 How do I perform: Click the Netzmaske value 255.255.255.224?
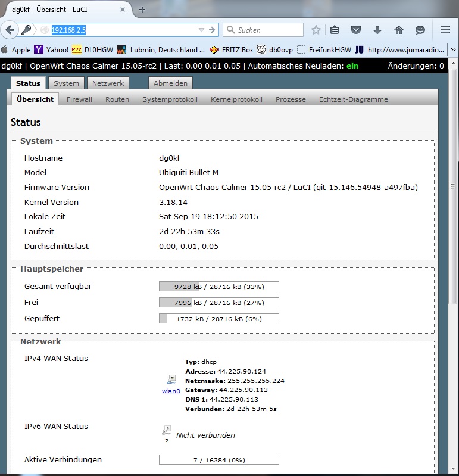256,381
